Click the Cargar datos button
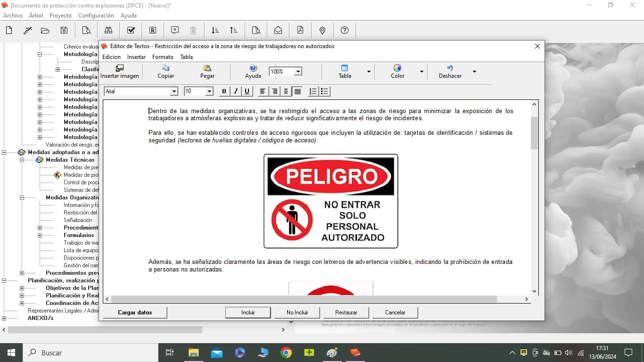This screenshot has height=362, width=644. [x=135, y=313]
